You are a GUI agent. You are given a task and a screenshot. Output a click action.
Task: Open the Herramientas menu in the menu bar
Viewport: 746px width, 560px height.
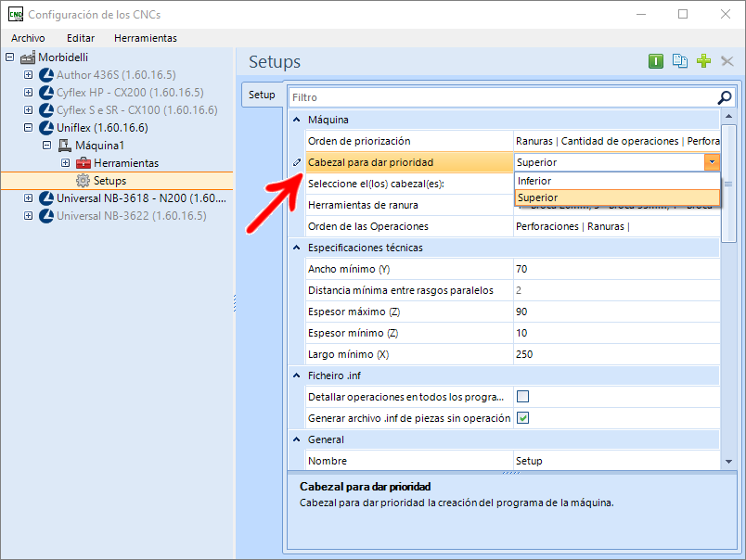[145, 38]
